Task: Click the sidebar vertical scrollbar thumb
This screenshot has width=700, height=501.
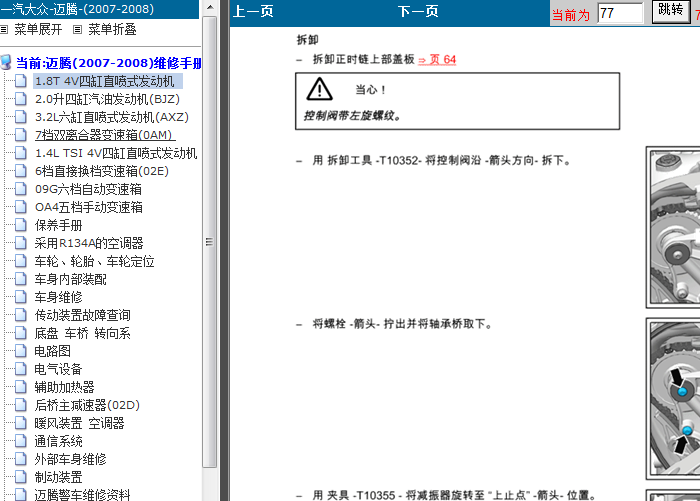Action: click(209, 242)
